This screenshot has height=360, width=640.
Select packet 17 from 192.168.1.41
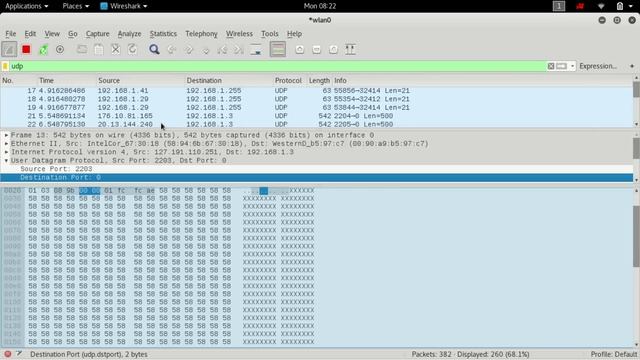tap(317, 91)
